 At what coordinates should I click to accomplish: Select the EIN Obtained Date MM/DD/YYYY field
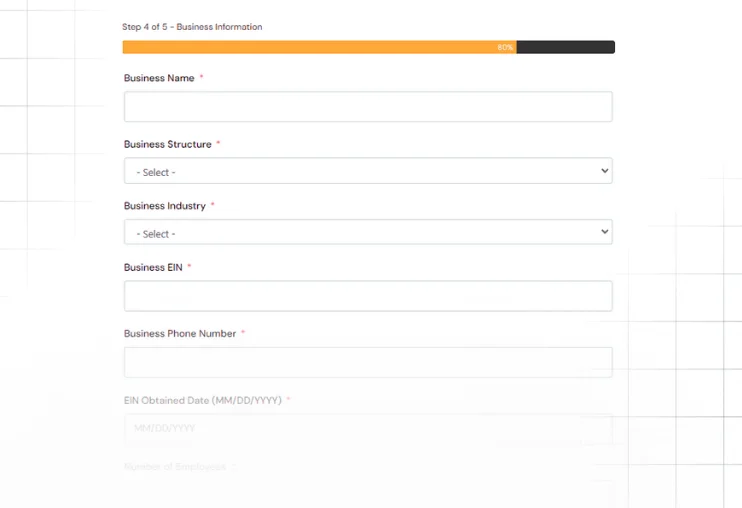click(367, 428)
